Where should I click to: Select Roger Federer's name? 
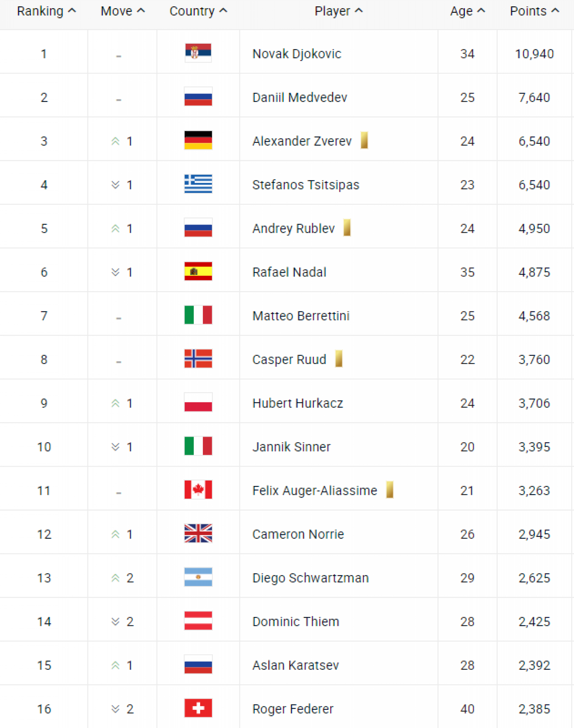293,709
